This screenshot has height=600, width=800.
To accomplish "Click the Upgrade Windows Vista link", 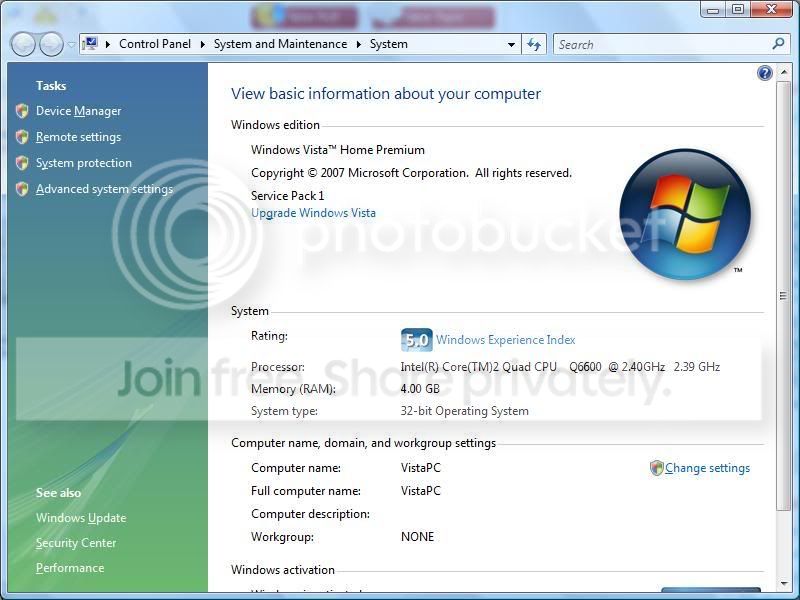I will tap(313, 213).
